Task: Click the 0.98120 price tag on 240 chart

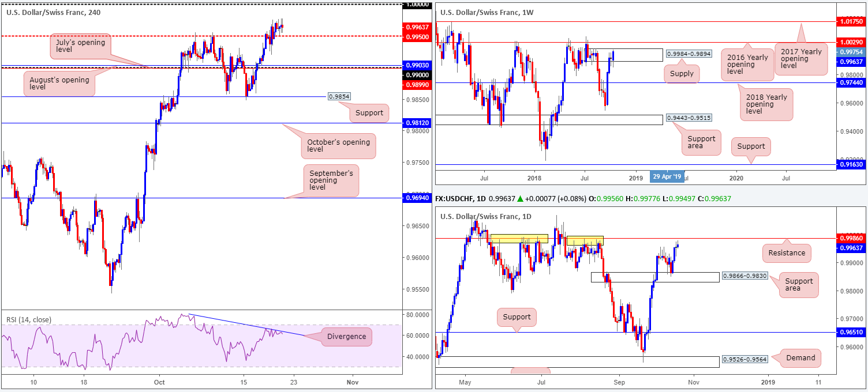Action: (x=418, y=123)
